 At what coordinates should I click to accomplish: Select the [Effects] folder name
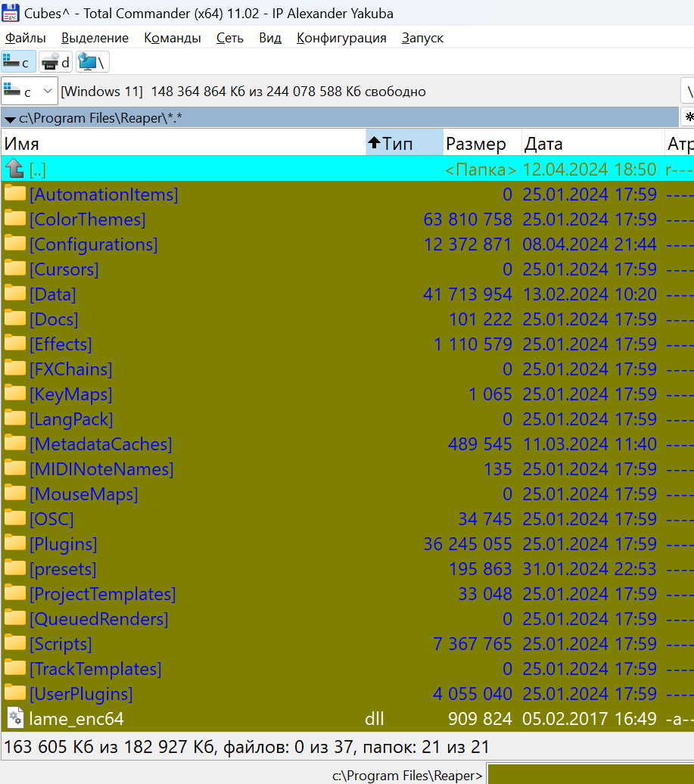coord(61,344)
